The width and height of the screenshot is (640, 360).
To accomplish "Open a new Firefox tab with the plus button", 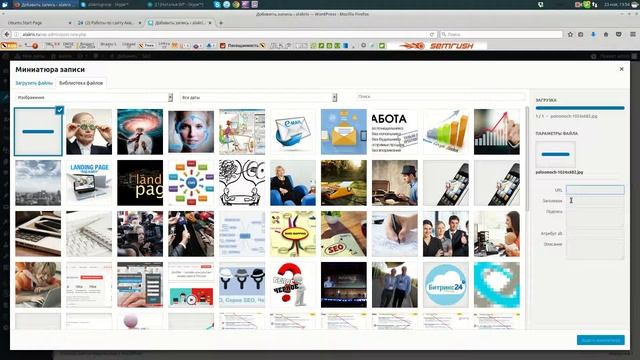I will [x=221, y=23].
